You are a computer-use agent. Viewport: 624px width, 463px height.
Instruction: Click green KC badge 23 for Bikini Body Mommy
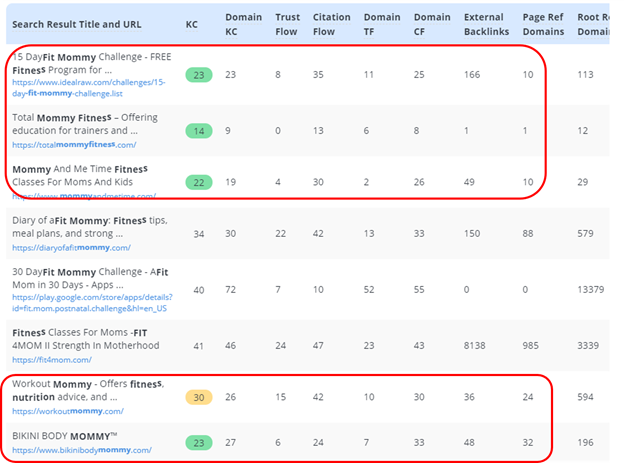pyautogui.click(x=199, y=443)
